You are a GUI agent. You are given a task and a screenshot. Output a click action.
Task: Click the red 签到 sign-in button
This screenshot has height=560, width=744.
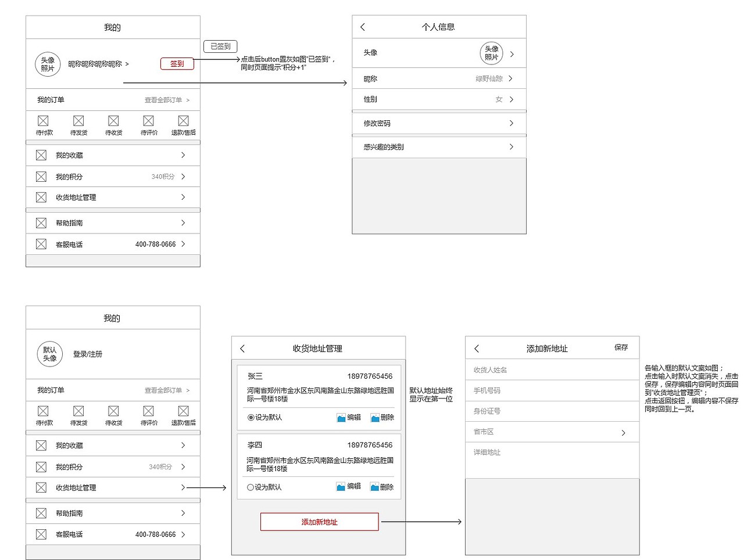tap(177, 63)
